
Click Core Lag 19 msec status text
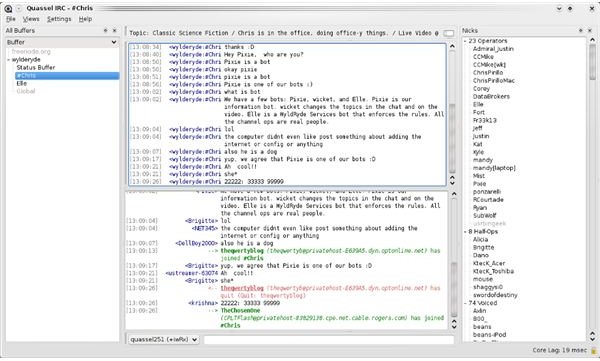pos(559,350)
